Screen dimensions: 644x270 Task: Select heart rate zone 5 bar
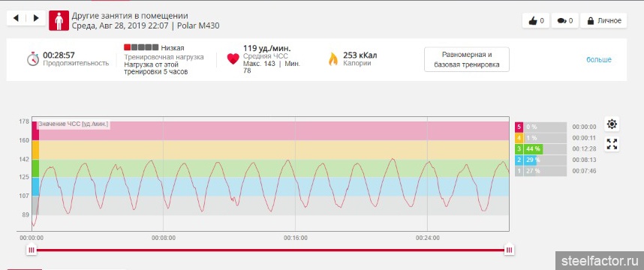click(540, 127)
